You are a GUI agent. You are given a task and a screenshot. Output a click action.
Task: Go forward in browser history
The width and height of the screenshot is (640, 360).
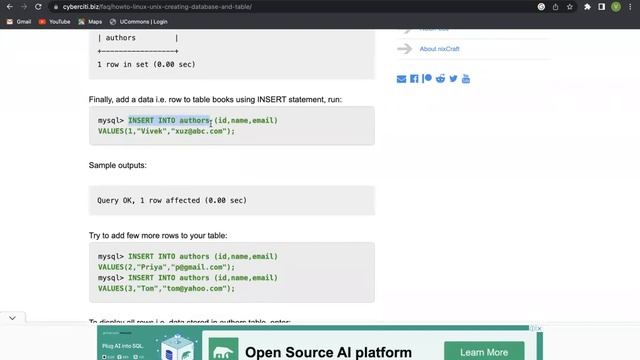click(x=24, y=7)
